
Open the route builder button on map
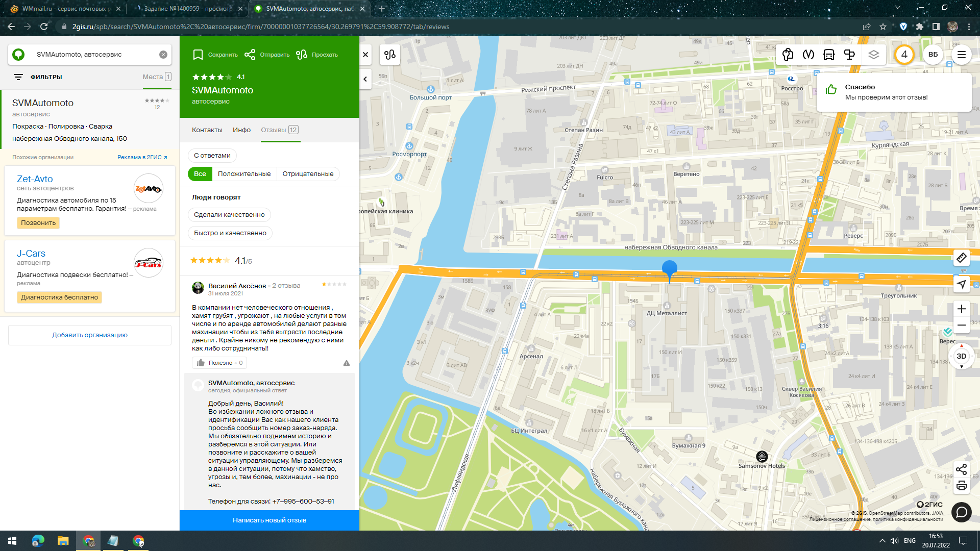[390, 55]
